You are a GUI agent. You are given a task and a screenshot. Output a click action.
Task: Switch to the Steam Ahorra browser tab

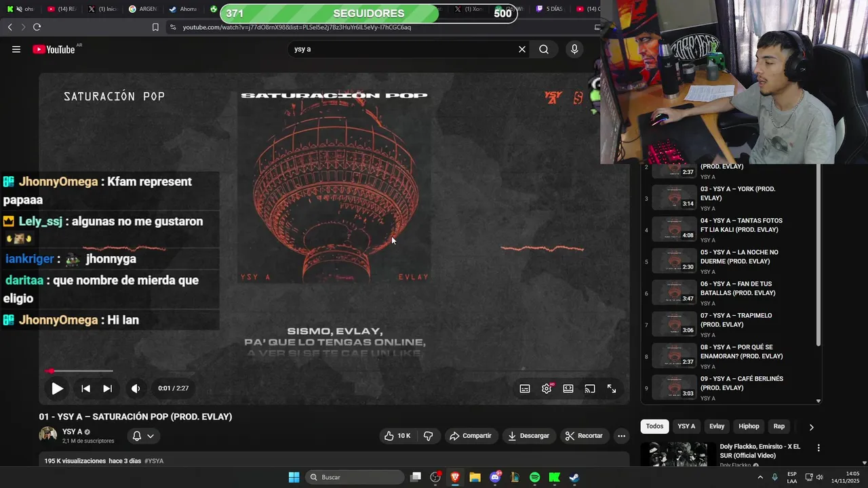(183, 9)
